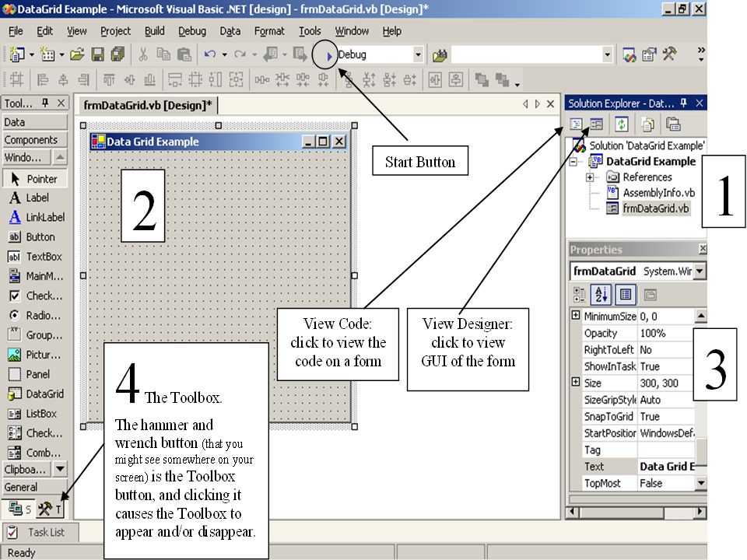Click the Open File folder icon
This screenshot has width=747, height=560.
click(x=77, y=54)
